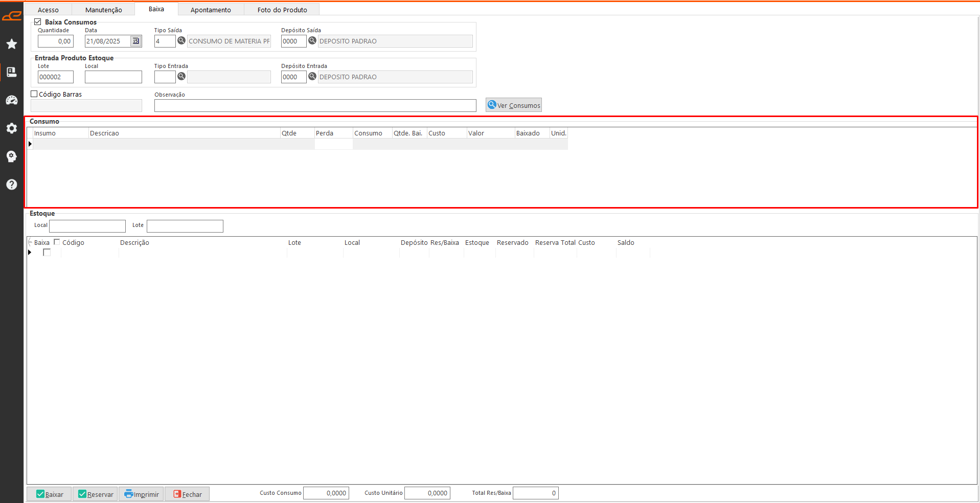980x503 pixels.
Task: Open the dashboard gauge sidebar icon
Action: coord(11,100)
